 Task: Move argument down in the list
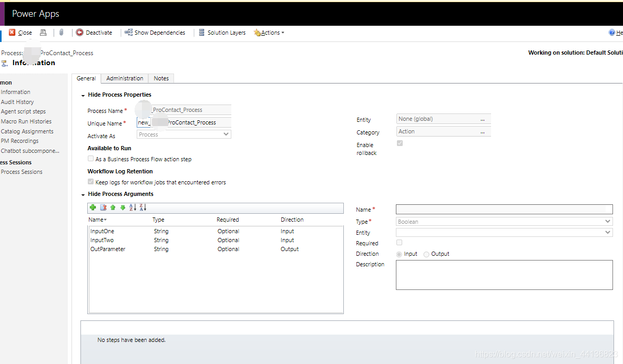[121, 207]
